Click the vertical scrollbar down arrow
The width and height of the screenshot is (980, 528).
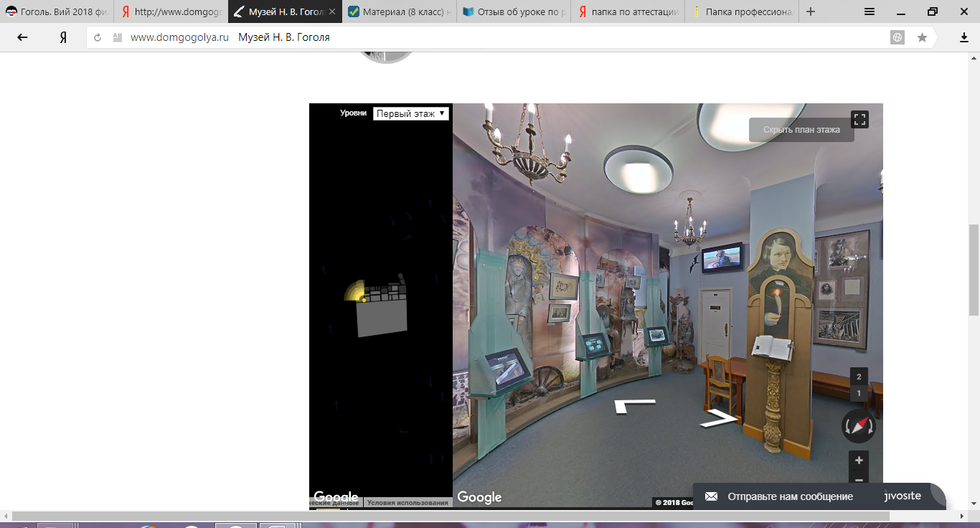coord(974,504)
